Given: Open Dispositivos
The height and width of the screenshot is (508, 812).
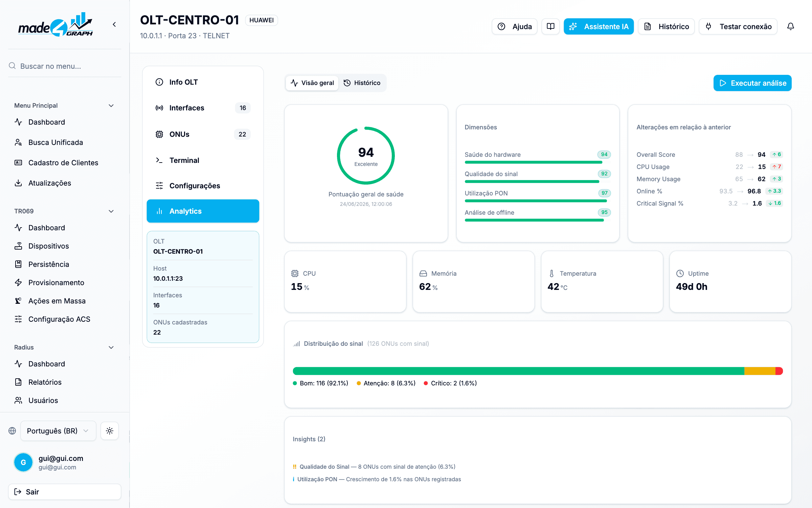Looking at the screenshot, I should click(x=64, y=246).
